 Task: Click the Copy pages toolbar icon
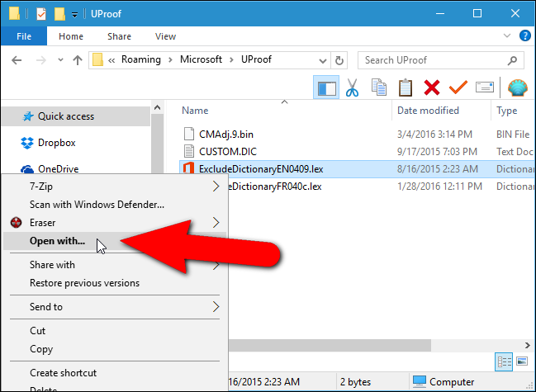[x=379, y=87]
